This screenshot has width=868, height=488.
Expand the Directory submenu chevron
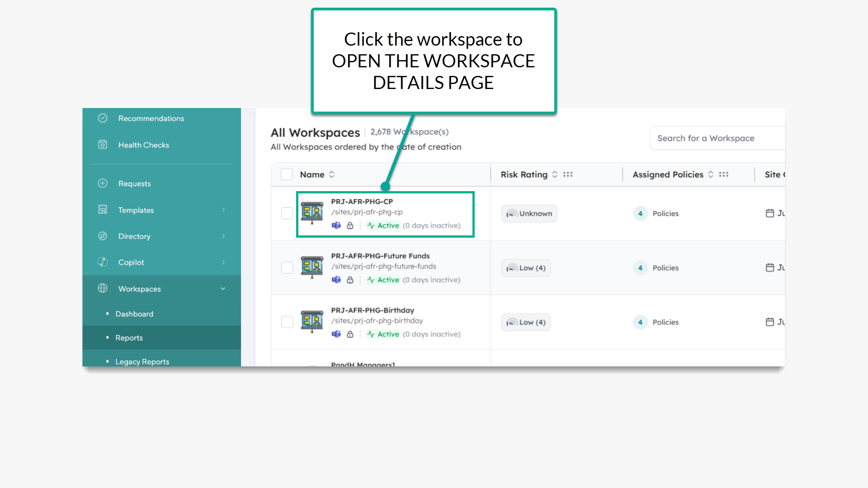click(223, 236)
